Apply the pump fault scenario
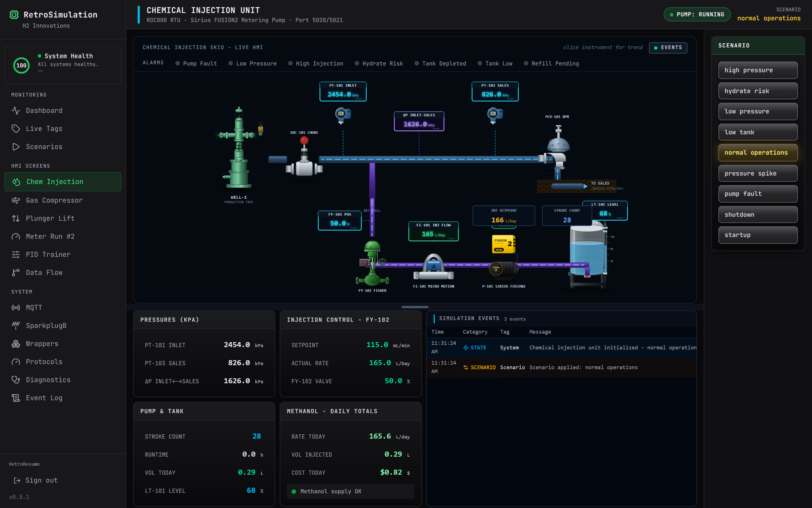Screen dimensions: 812x508 758,194
